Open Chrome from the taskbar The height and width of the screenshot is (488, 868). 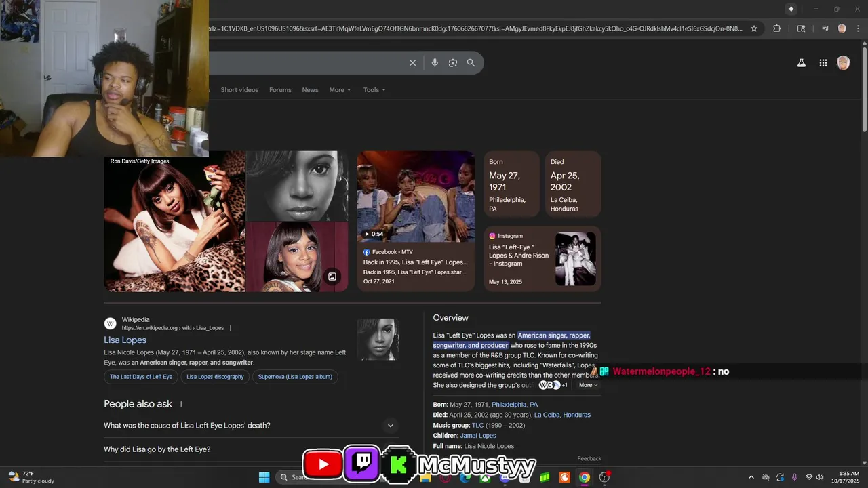[585, 477]
